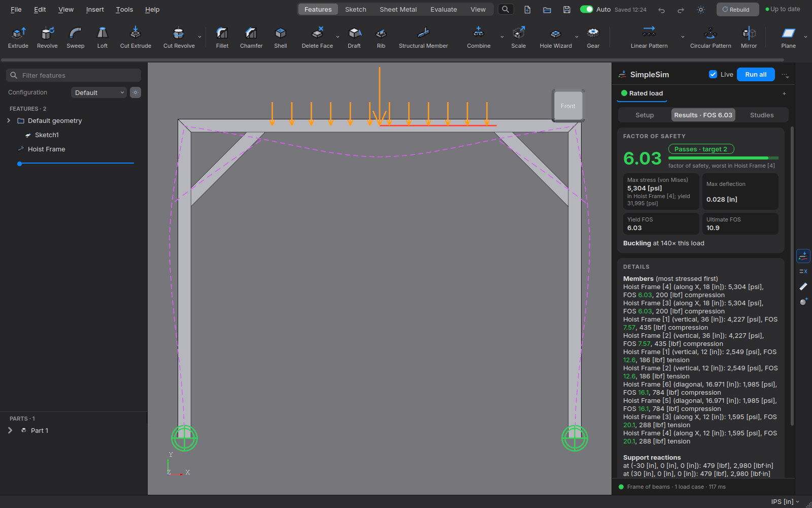
Task: Click the Filter features search field
Action: click(x=74, y=75)
